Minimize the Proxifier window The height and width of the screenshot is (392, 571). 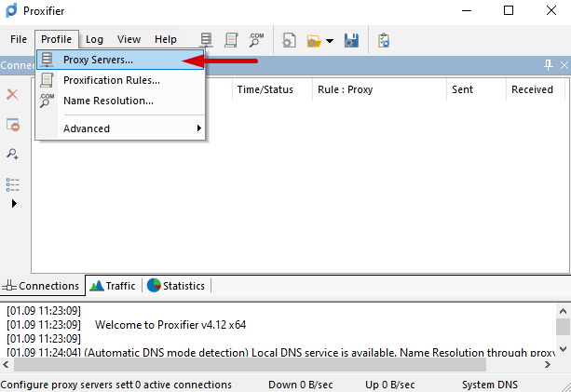(467, 10)
